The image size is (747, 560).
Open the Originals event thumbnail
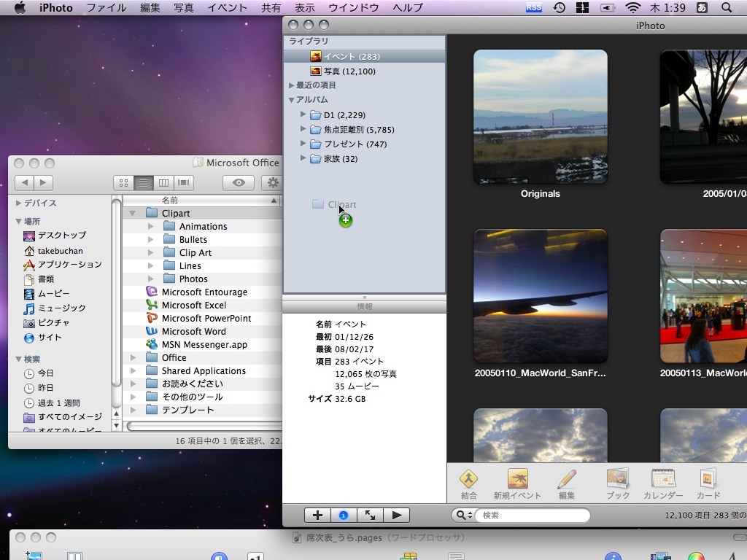tap(541, 117)
